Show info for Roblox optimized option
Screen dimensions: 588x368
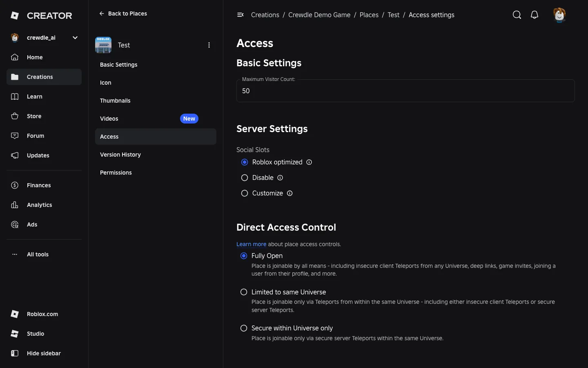[309, 162]
